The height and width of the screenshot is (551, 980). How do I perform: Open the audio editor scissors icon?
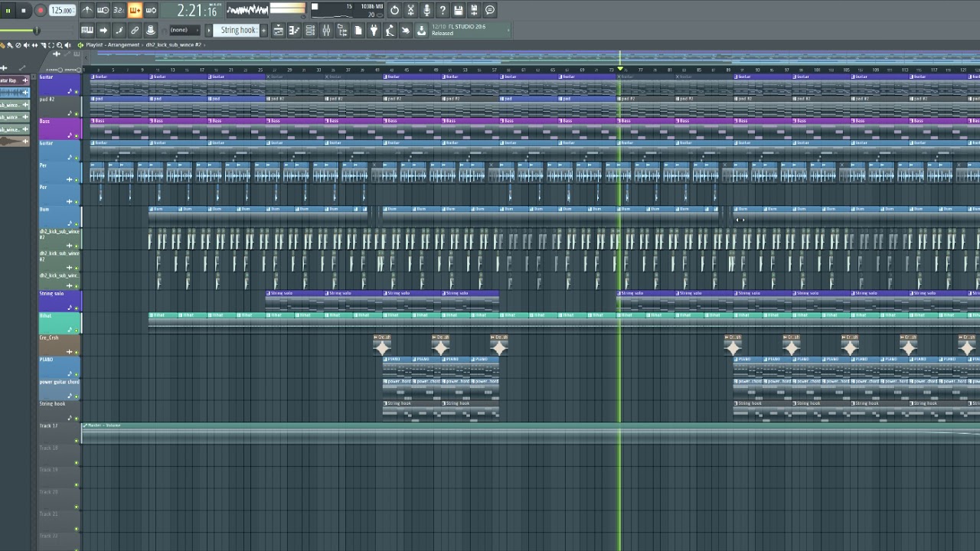coord(410,10)
